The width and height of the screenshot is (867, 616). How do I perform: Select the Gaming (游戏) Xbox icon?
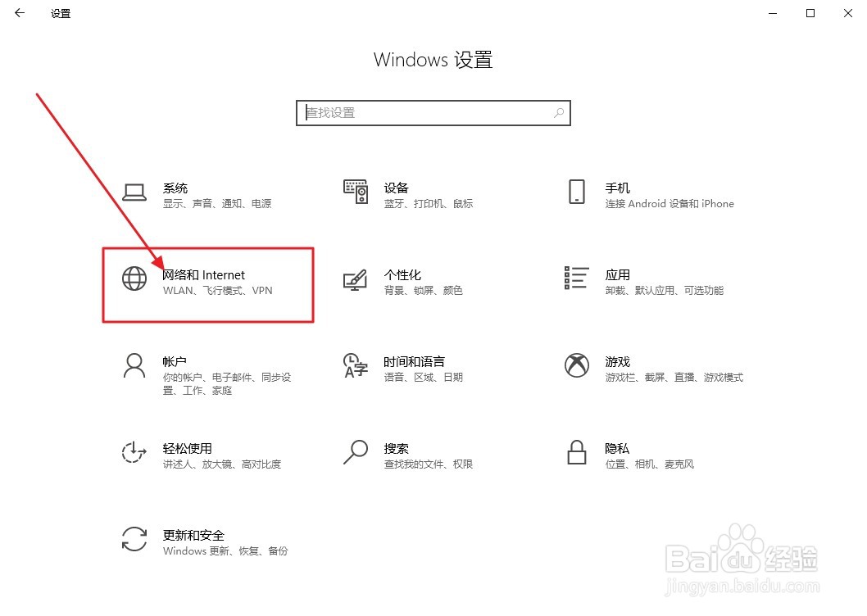(577, 365)
